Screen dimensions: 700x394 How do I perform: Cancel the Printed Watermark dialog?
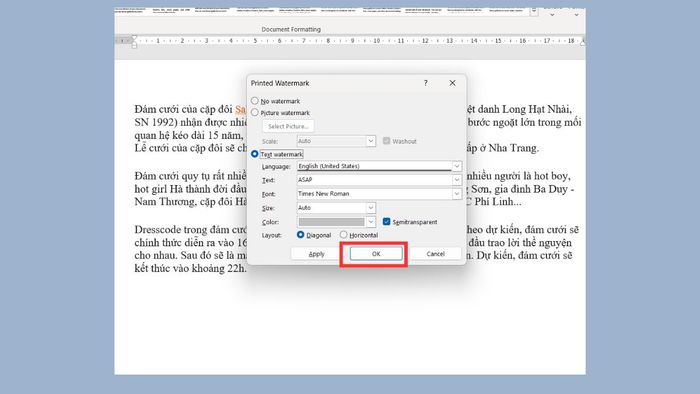click(x=435, y=254)
